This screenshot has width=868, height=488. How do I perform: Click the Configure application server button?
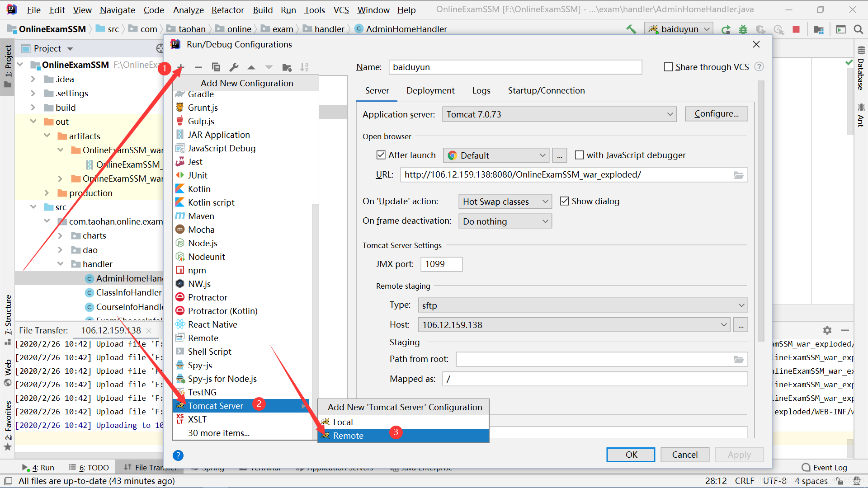(717, 114)
